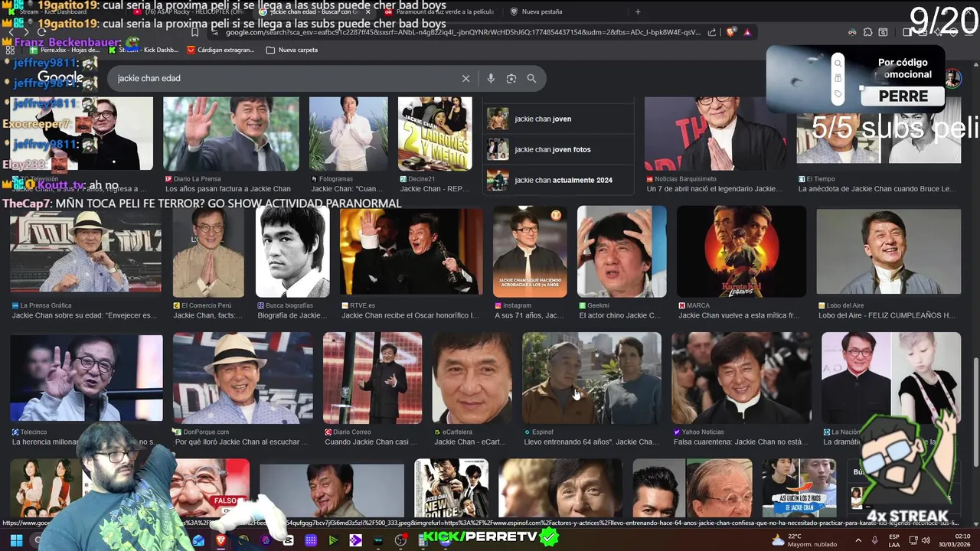Image resolution: width=980 pixels, height=551 pixels.
Task: Open the Google account profile avatar
Action: [952, 78]
